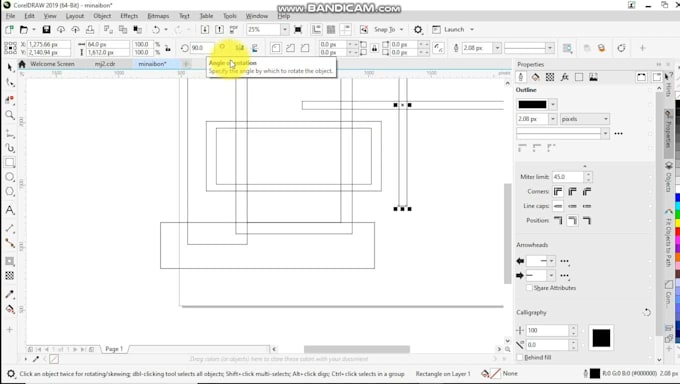This screenshot has width=680, height=384.
Task: Select the Crop tool
Action: 10,99
